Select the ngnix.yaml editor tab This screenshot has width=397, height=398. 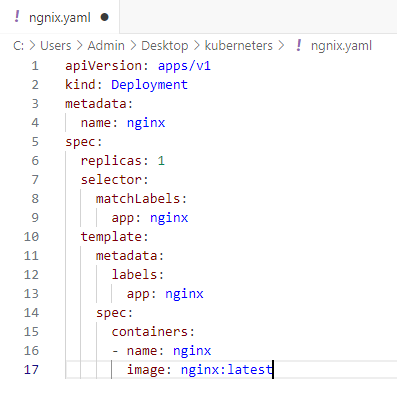pos(59,17)
